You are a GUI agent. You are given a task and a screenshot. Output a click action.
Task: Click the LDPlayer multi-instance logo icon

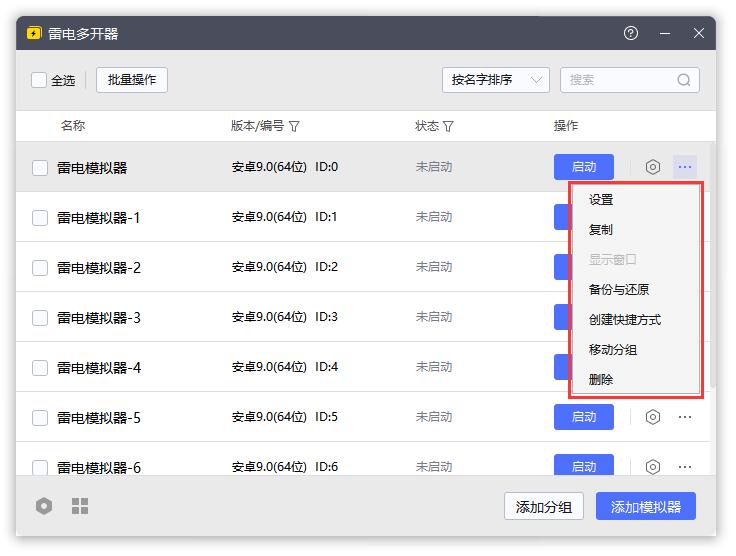pos(34,33)
